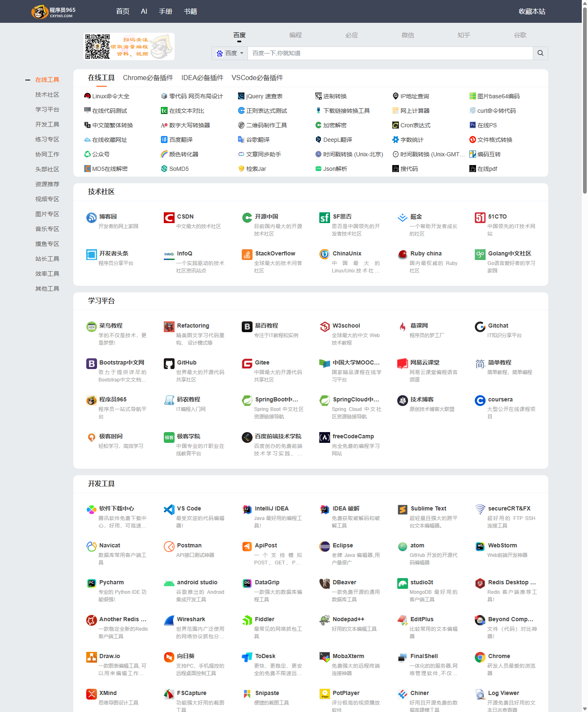The image size is (588, 712).
Task: Click the Chrome browser icon
Action: point(480,657)
